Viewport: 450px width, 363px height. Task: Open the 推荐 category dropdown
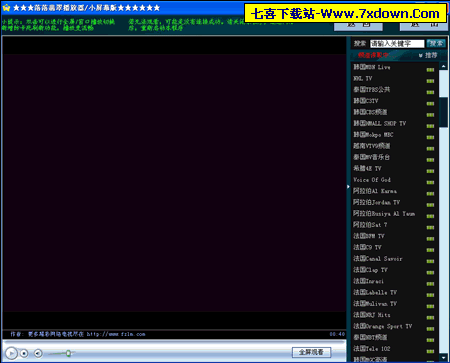(428, 55)
